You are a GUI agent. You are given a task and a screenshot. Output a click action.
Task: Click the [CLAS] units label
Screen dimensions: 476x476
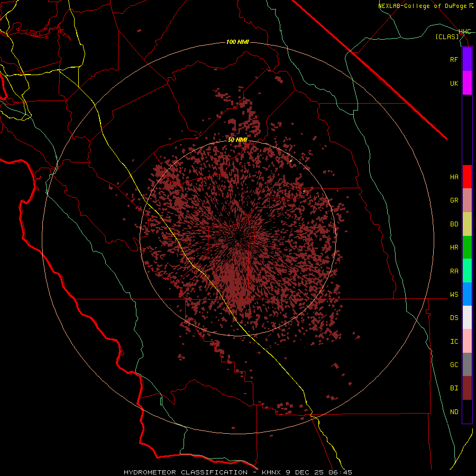coord(447,37)
